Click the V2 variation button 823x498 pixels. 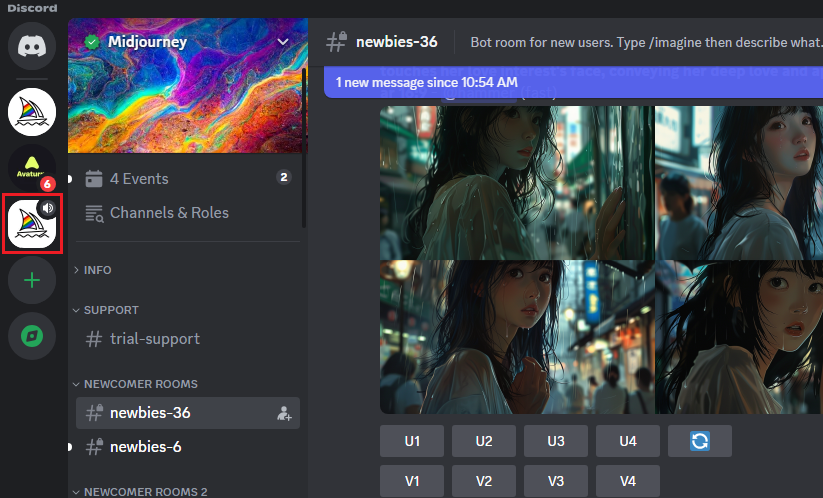point(484,481)
